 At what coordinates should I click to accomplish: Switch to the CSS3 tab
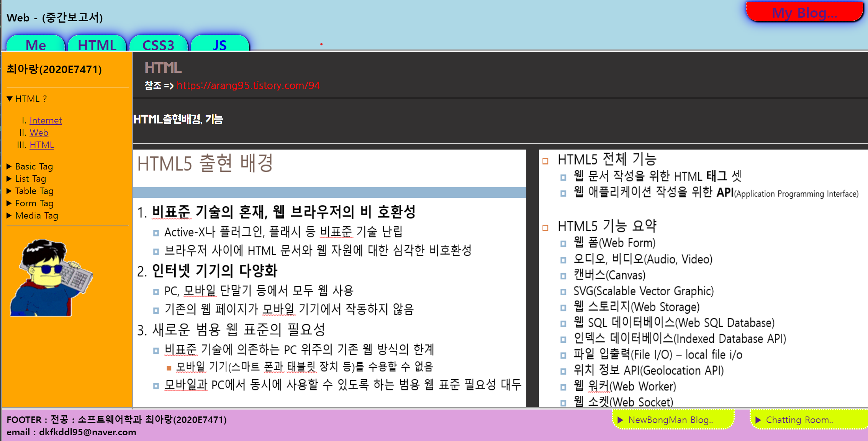(158, 44)
